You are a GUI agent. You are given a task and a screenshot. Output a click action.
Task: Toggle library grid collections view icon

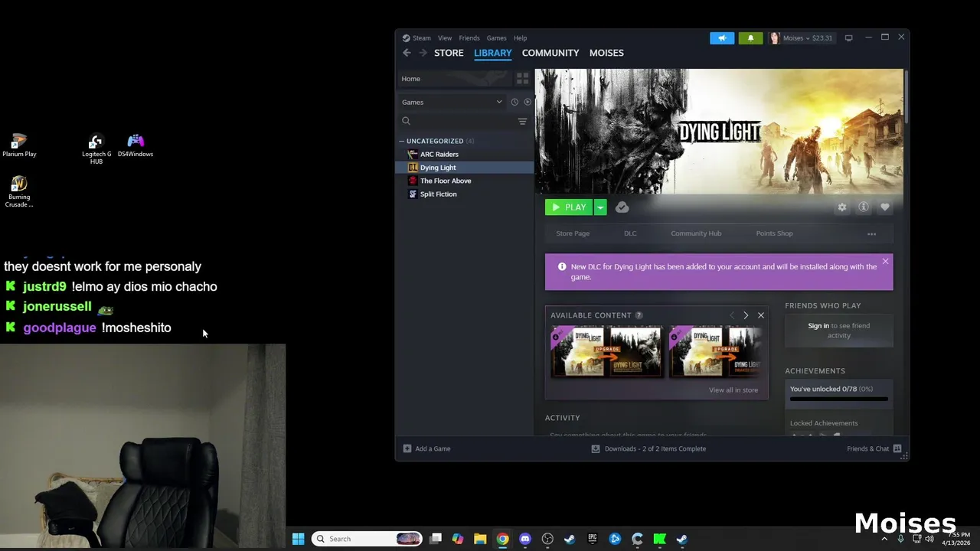coord(523,79)
